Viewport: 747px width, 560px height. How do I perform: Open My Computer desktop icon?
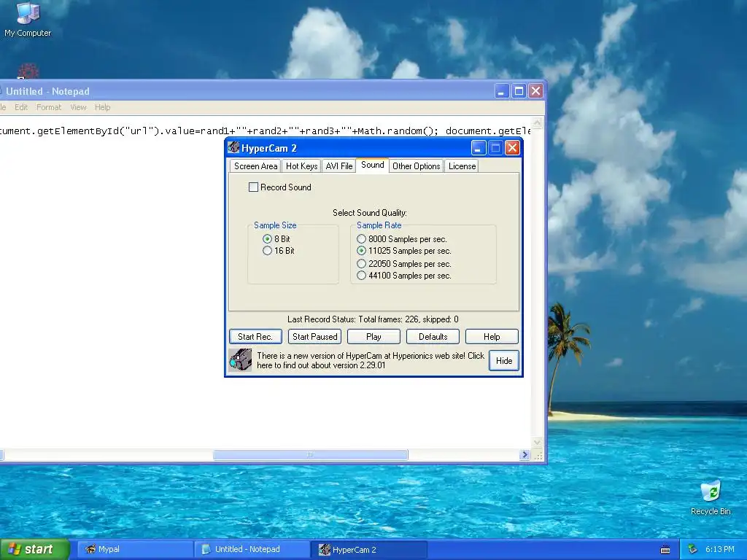(28, 20)
